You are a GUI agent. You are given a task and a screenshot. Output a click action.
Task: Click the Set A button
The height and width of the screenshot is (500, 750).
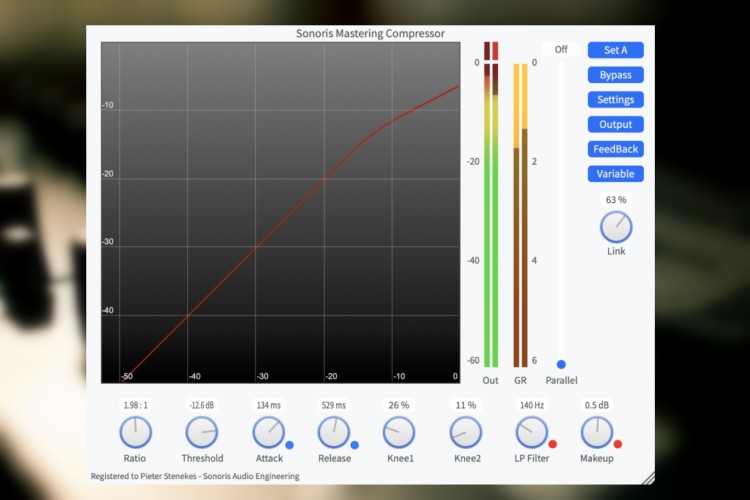tap(615, 50)
